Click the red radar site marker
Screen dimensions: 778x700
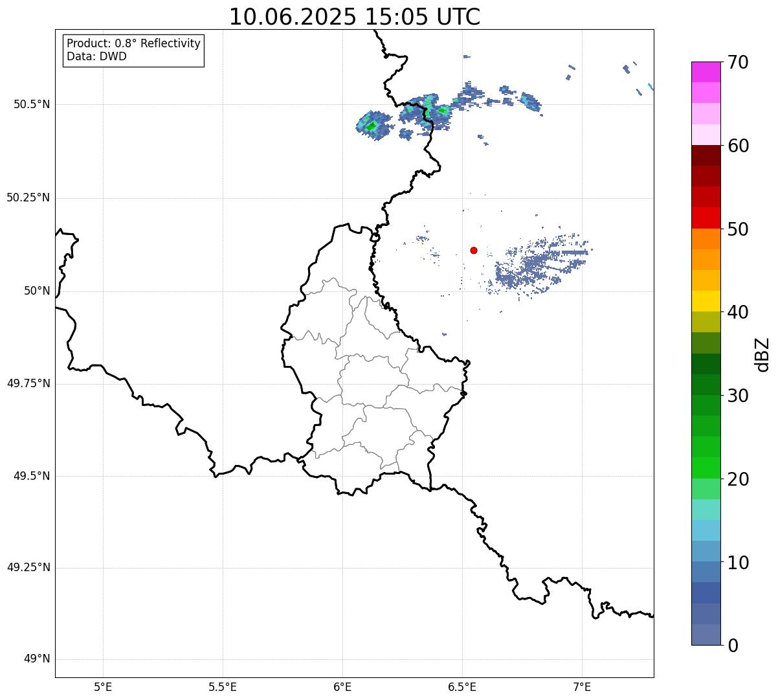[474, 250]
